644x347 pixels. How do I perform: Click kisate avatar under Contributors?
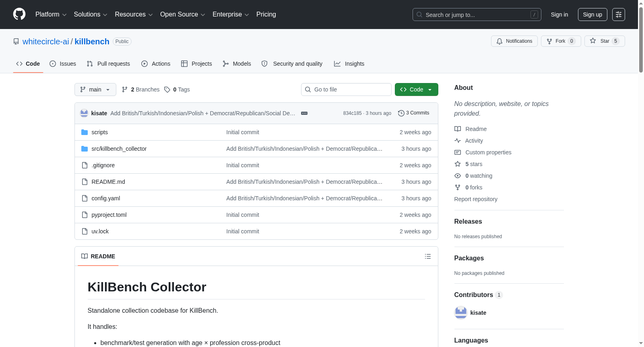(x=461, y=313)
